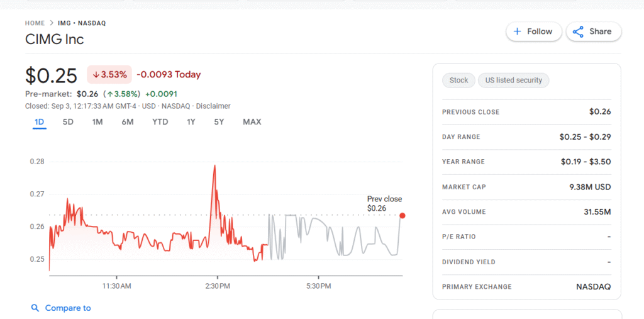Viewport: 644px width, 319px height.
Task: Switch chart to 1M range
Action: coord(97,122)
